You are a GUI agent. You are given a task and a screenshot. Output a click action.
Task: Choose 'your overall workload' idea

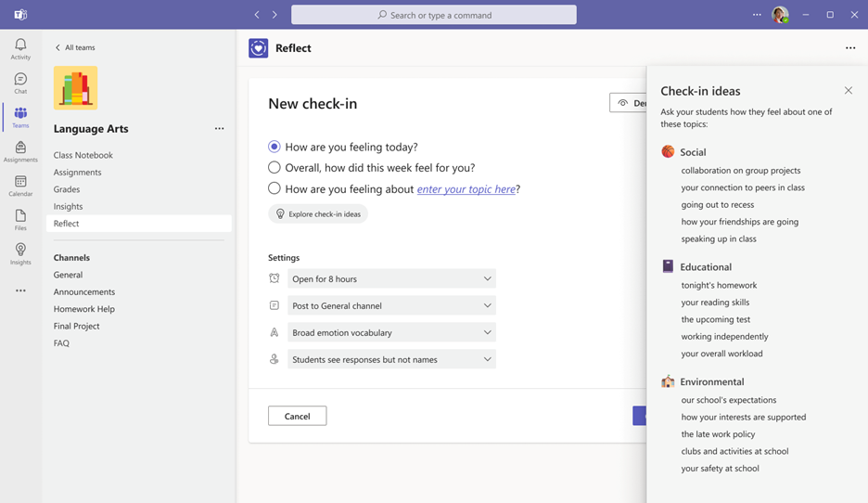[721, 354]
